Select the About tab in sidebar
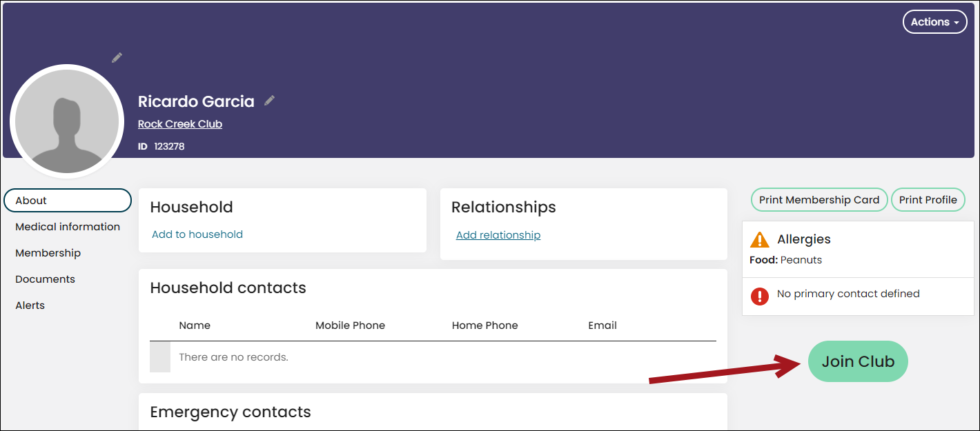 (68, 200)
